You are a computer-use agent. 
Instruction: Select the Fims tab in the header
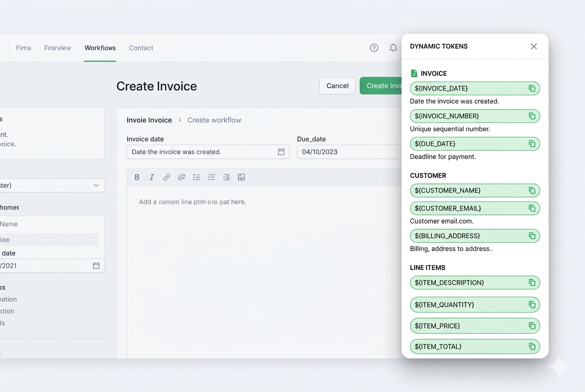click(23, 48)
